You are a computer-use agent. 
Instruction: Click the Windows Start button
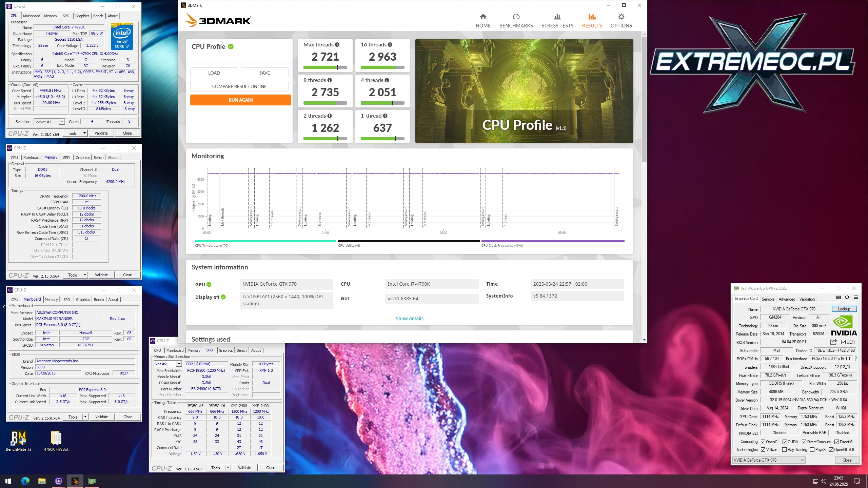(x=8, y=481)
